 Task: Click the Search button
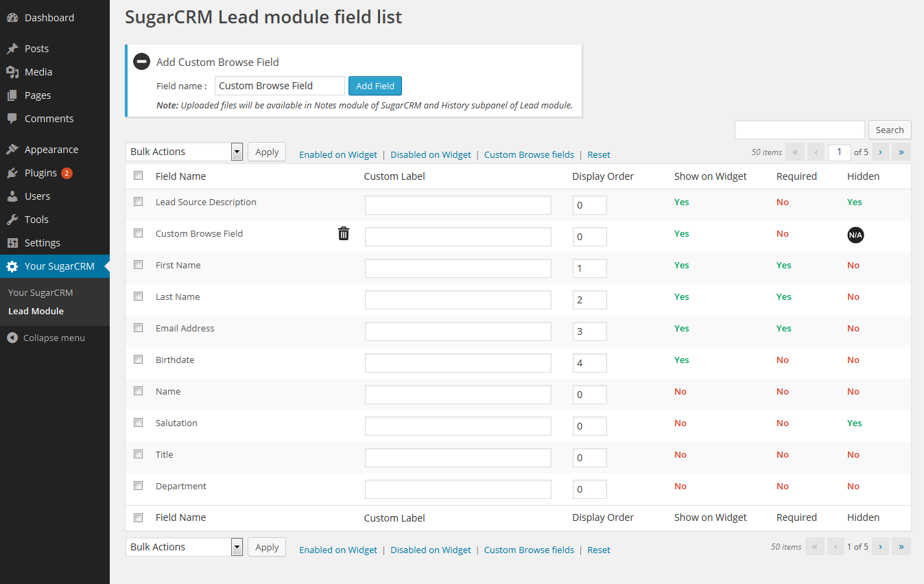pos(889,130)
